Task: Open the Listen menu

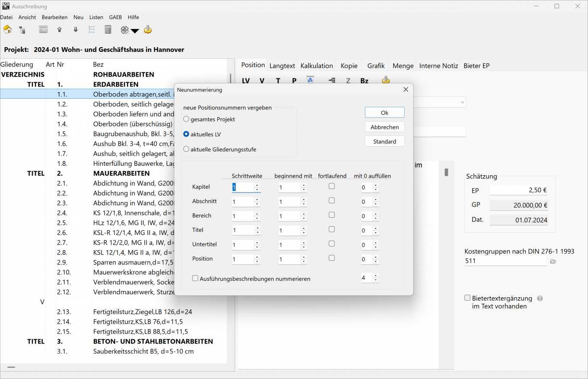Action: point(96,17)
